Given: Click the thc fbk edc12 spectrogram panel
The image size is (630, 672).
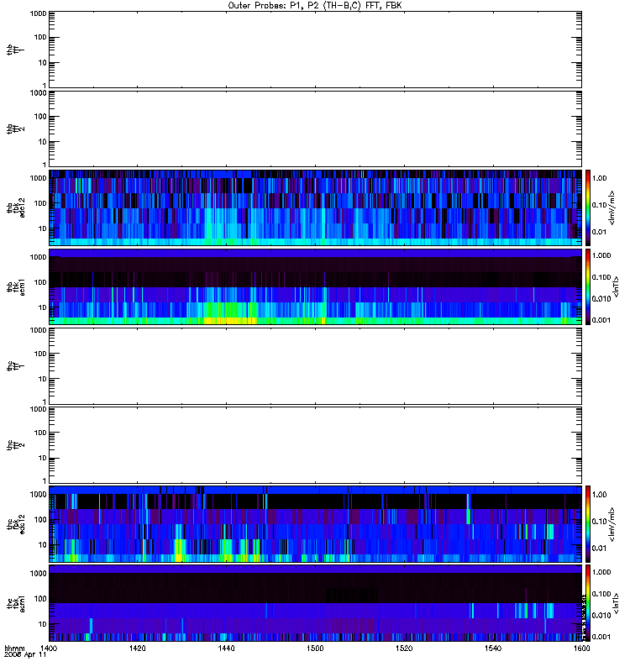Looking at the screenshot, I should pos(316,523).
